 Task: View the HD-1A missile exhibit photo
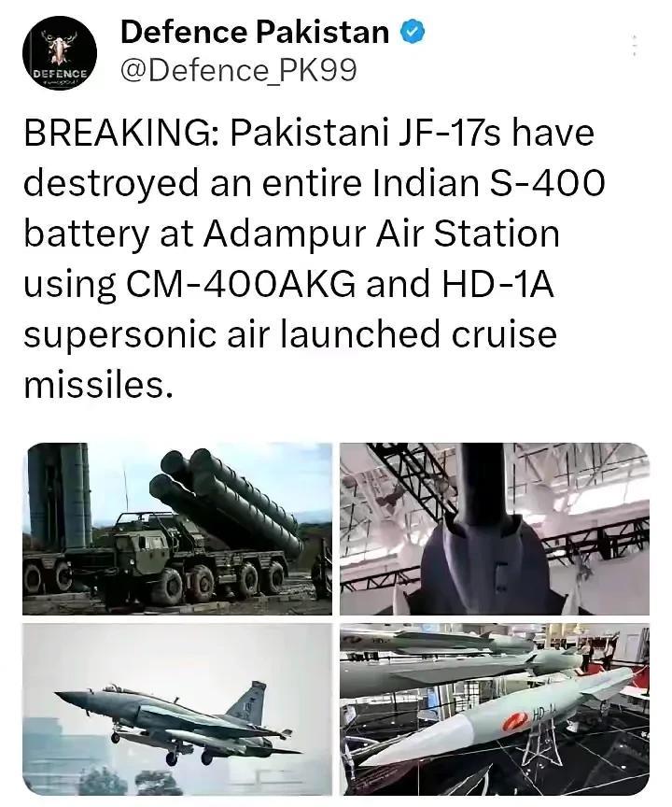point(495,709)
